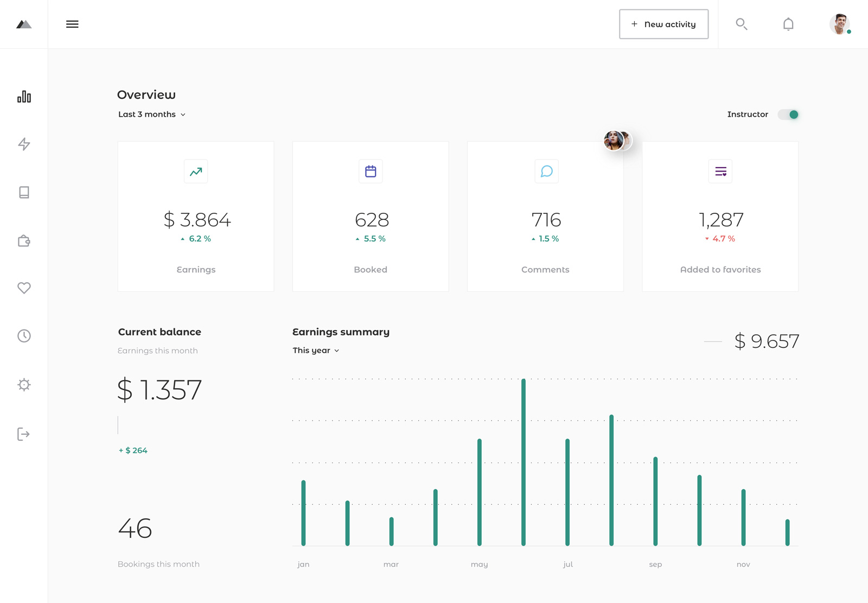The width and height of the screenshot is (868, 603).
Task: Open settings via the gear icon
Action: 24,384
